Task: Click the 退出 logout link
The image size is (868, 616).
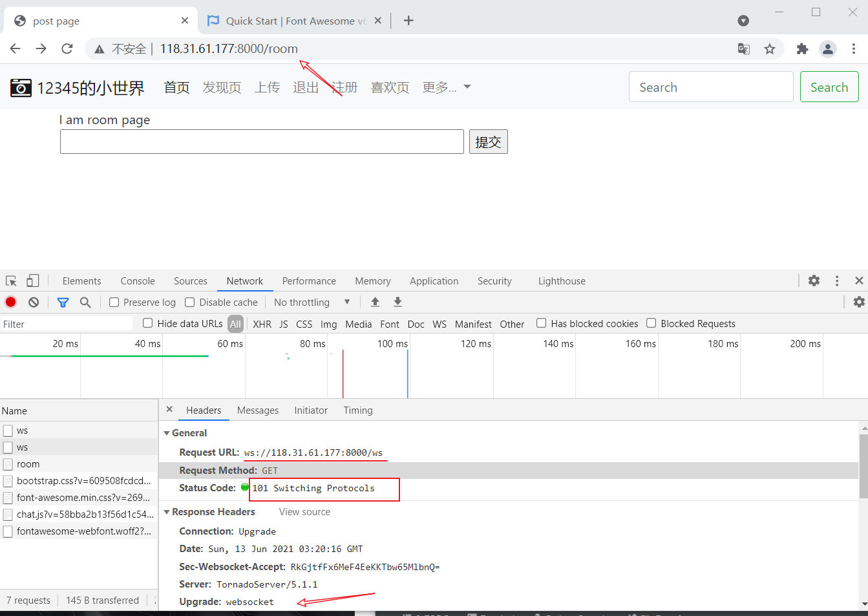Action: tap(306, 87)
